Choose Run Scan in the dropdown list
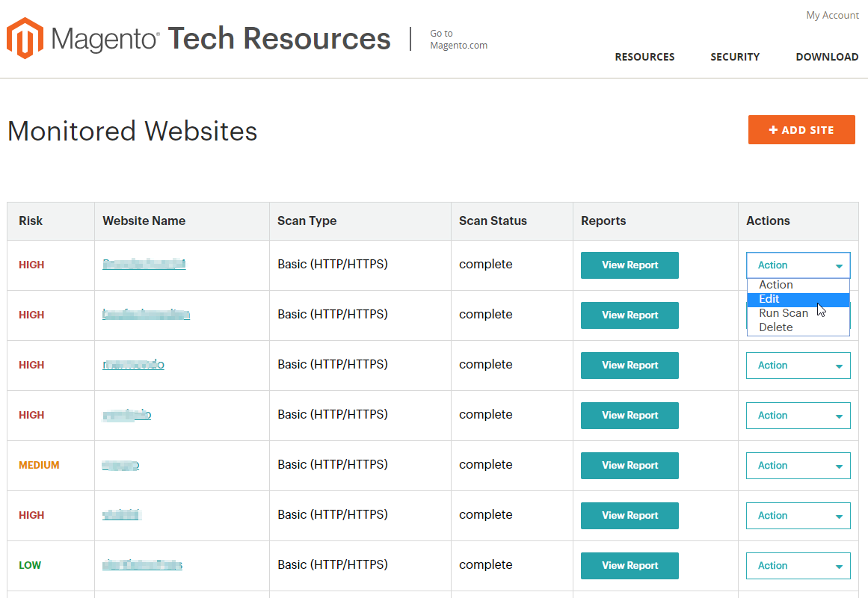This screenshot has height=598, width=868. point(784,313)
